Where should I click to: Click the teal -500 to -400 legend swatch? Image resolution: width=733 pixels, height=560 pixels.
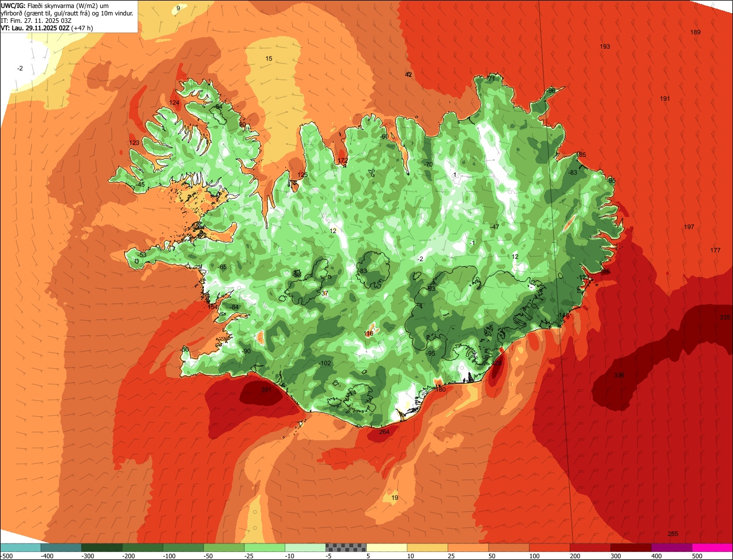pos(21,547)
